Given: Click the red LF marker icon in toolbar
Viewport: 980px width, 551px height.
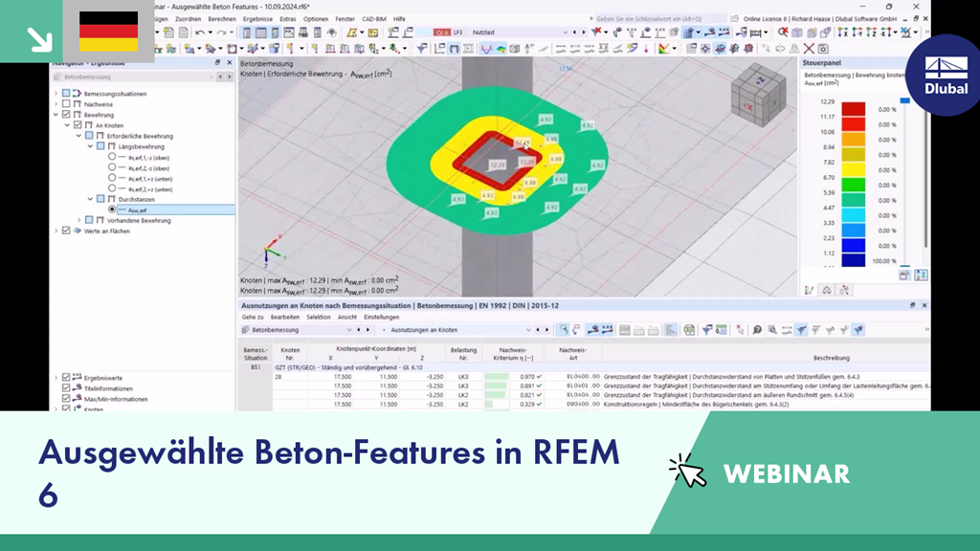Looking at the screenshot, I should point(442,31).
